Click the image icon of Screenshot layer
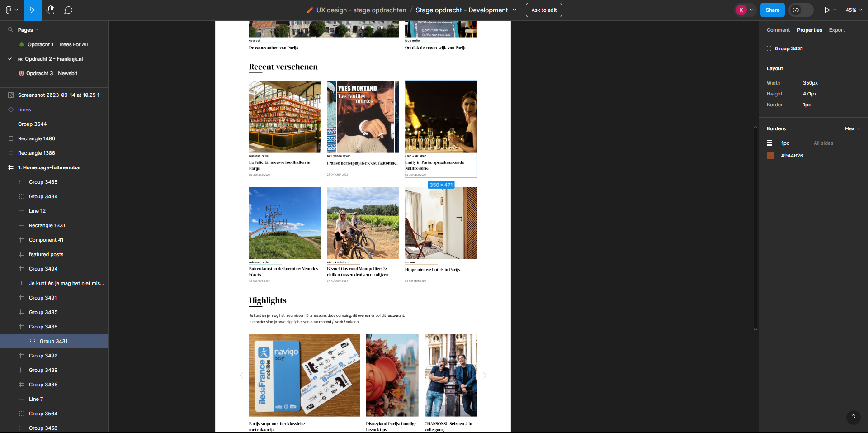The height and width of the screenshot is (433, 868). 11,95
